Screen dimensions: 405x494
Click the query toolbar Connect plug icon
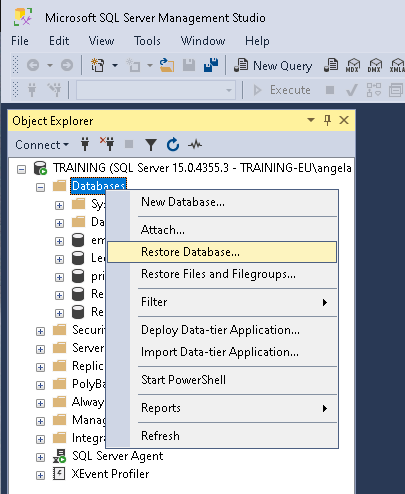point(32,90)
